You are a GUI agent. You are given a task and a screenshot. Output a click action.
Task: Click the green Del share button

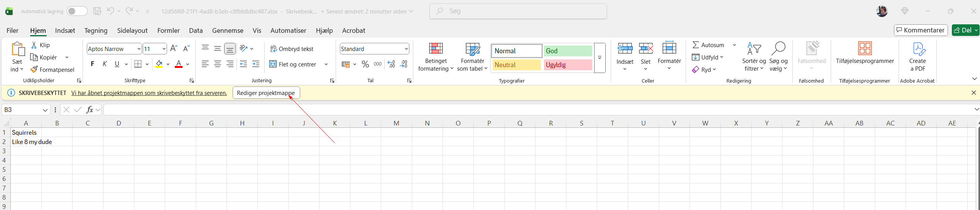965,30
